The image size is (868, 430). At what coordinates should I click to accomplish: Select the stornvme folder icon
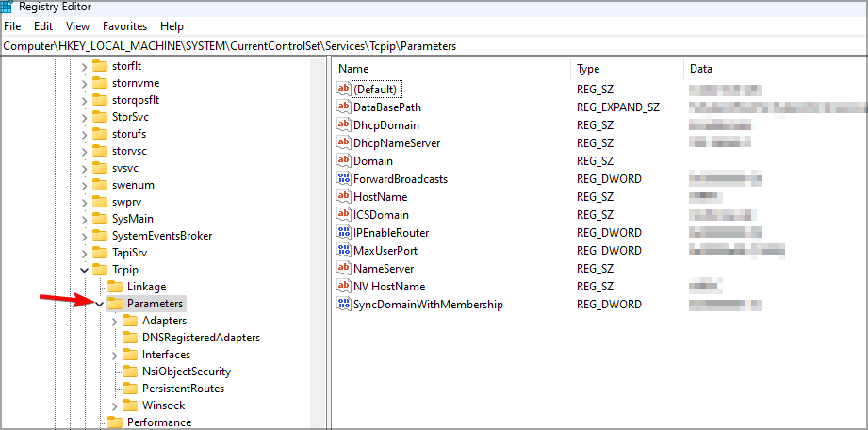tap(100, 83)
